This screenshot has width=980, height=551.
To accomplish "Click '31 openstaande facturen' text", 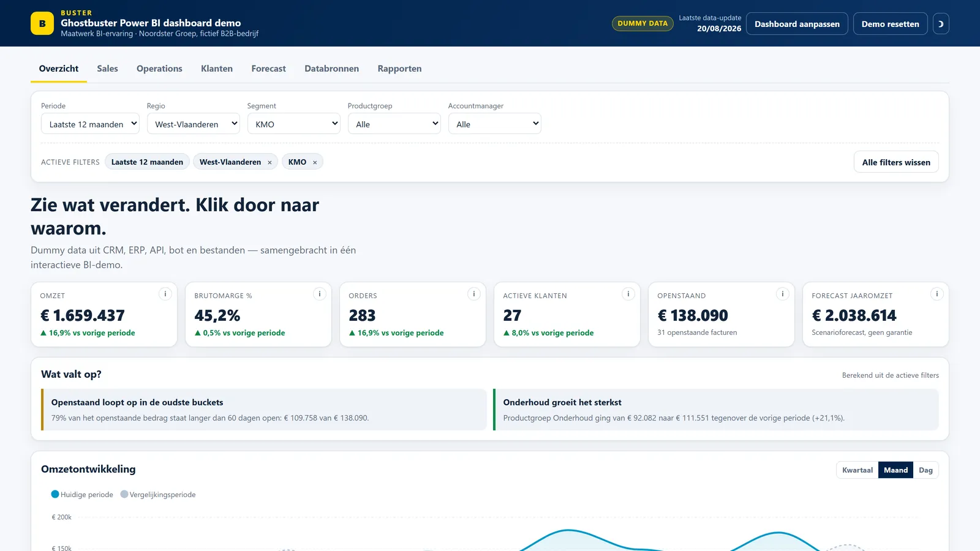I will point(697,332).
